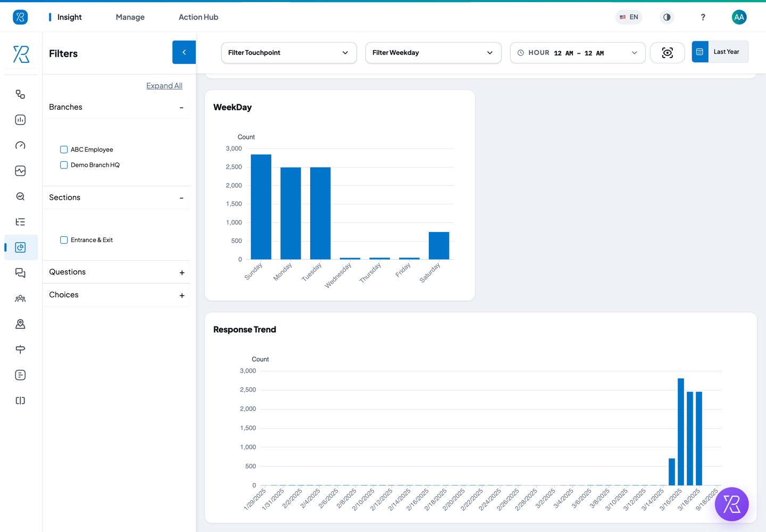Click the app logo in the top bar
The width and height of the screenshot is (766, 532).
coord(20,17)
